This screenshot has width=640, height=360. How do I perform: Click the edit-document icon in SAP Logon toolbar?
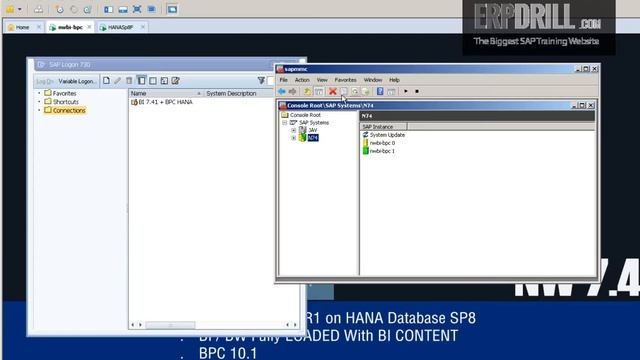tap(176, 81)
